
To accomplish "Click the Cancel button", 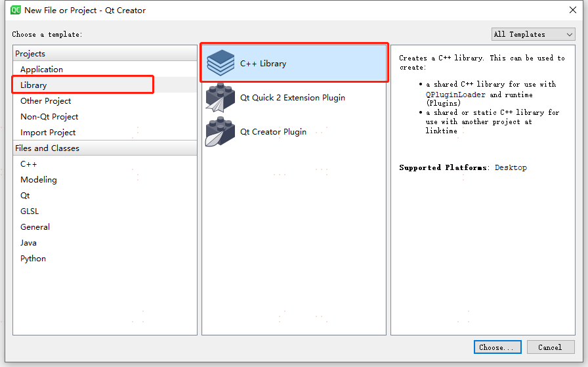I will [550, 347].
